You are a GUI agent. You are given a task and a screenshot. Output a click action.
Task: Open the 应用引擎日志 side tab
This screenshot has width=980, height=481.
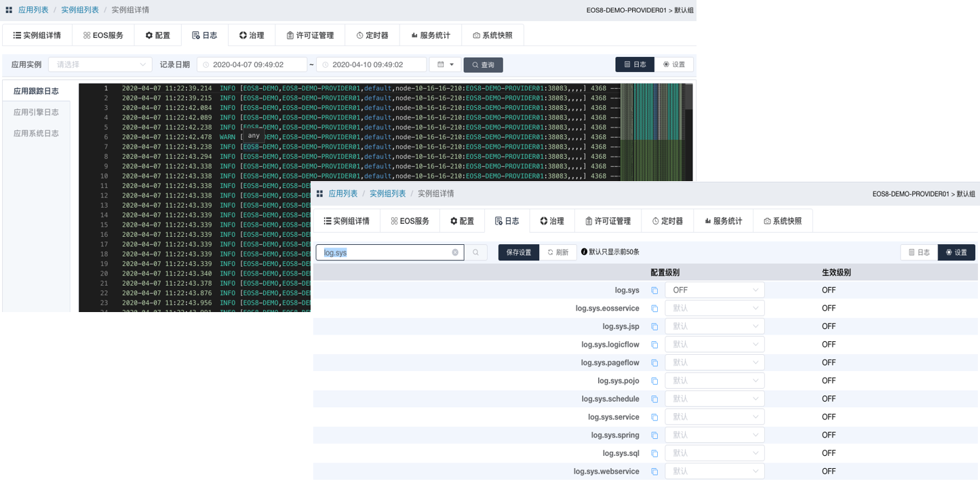(x=36, y=112)
